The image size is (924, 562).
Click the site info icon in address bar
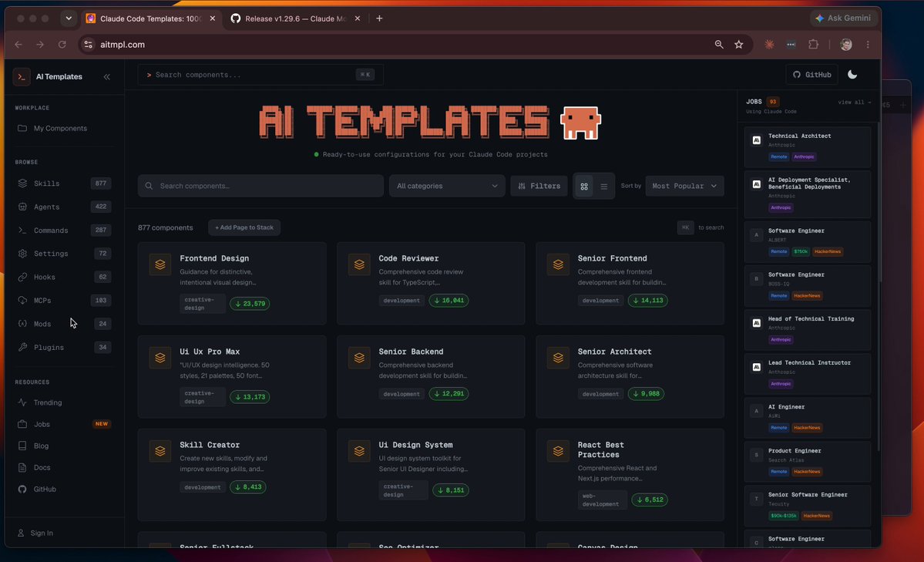pos(88,44)
